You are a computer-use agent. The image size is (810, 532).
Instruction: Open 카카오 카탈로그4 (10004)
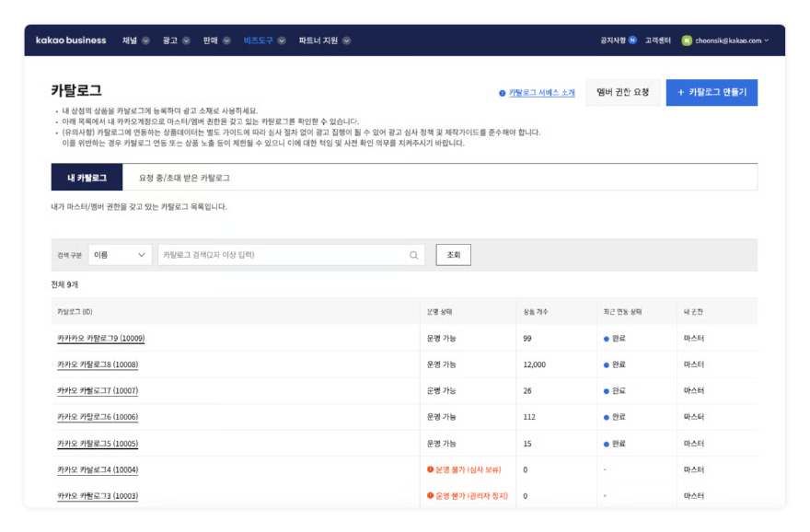[x=98, y=469]
